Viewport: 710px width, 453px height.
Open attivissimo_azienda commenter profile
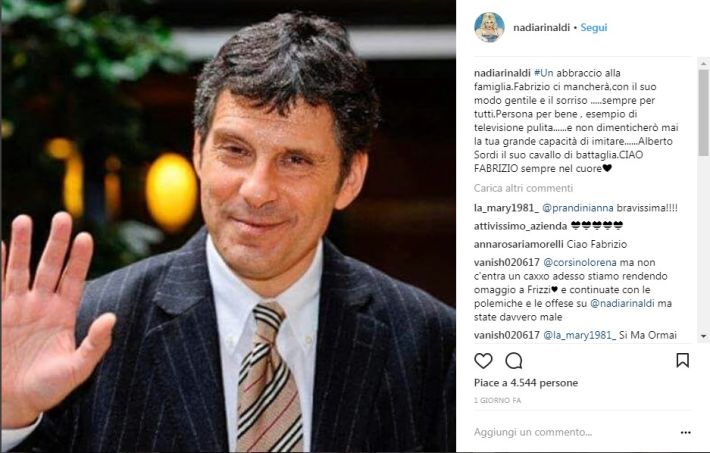520,226
